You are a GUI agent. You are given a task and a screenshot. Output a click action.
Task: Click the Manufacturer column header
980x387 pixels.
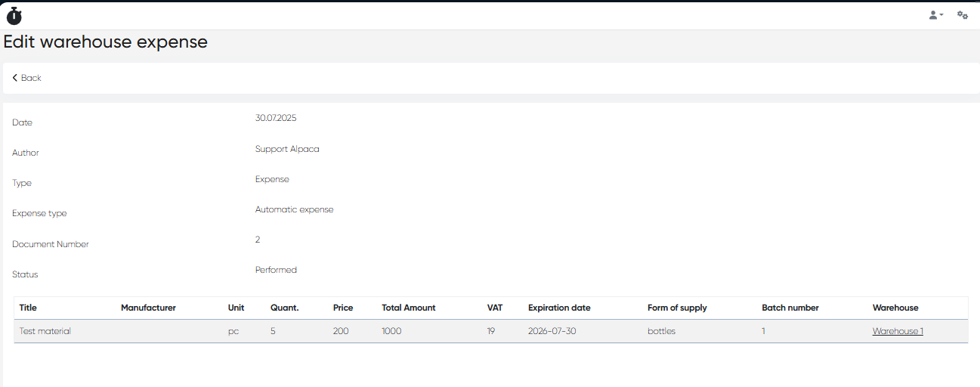click(148, 308)
